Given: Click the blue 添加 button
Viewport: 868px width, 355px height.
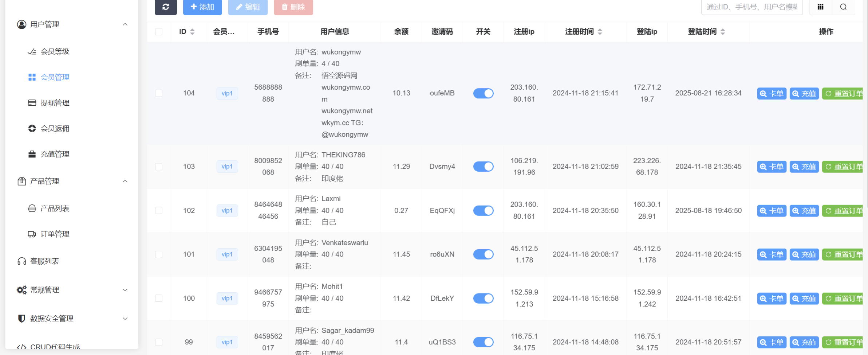Looking at the screenshot, I should [x=202, y=7].
